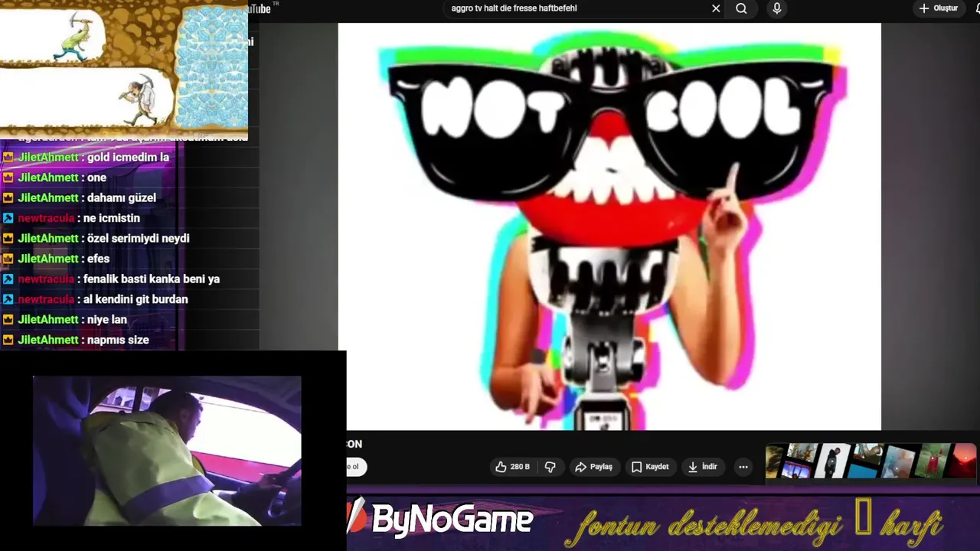Start voice search with microphone icon
The image size is (980, 551).
[x=777, y=8]
